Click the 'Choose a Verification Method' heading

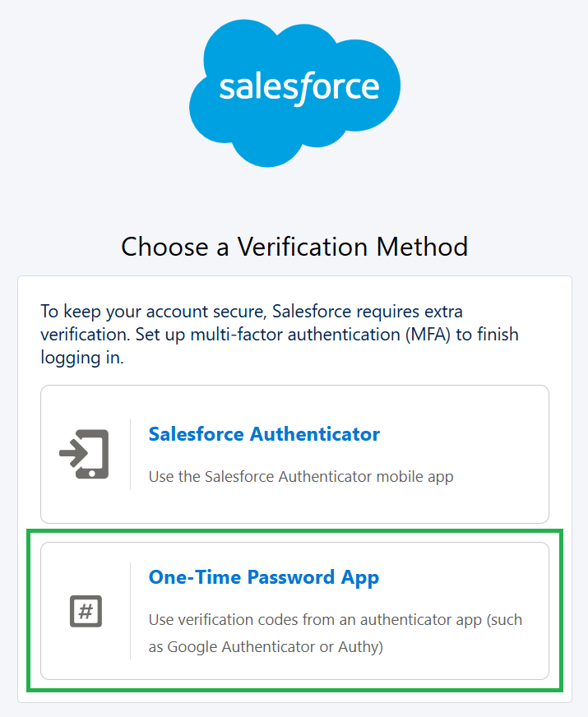coord(294,247)
